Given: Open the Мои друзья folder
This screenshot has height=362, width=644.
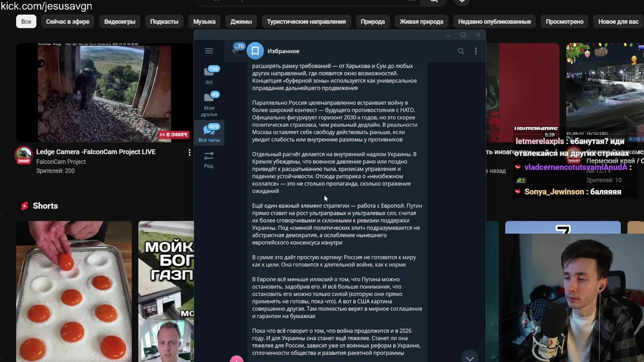Looking at the screenshot, I should (x=209, y=105).
